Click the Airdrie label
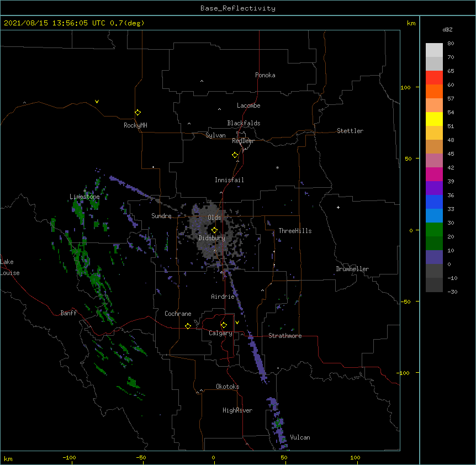The image size is (476, 465). [223, 297]
